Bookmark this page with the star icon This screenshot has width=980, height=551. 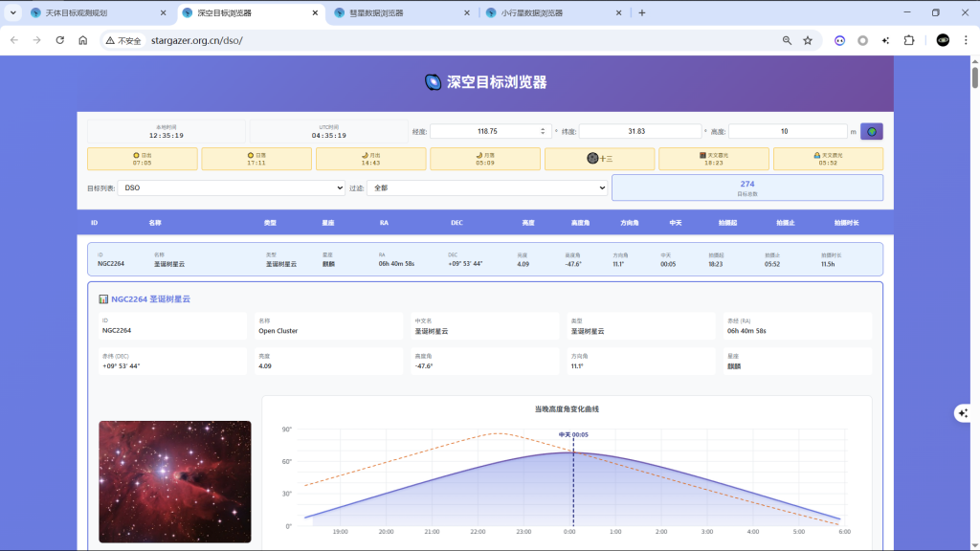point(808,40)
